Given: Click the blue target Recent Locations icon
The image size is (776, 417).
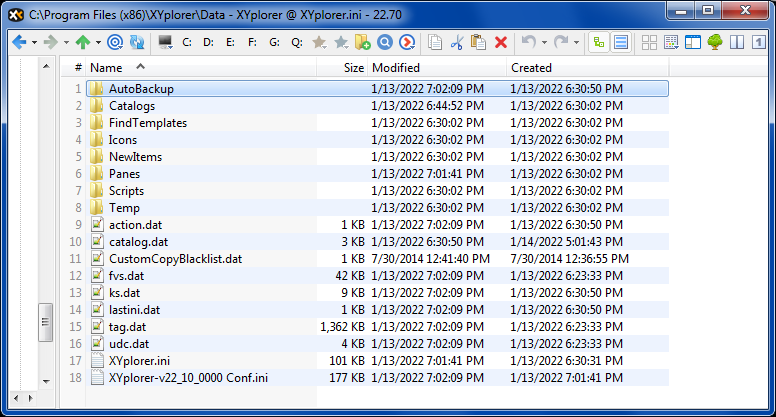Looking at the screenshot, I should [x=115, y=42].
